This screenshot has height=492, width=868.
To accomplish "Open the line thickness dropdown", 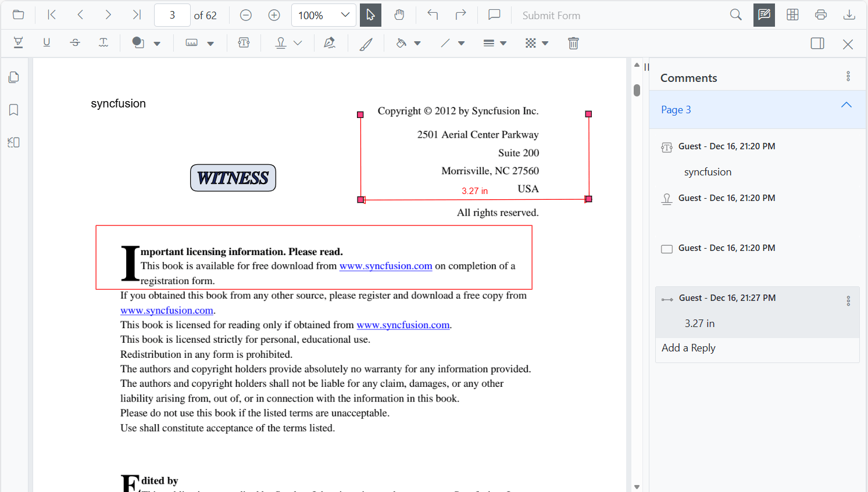I will tap(495, 43).
